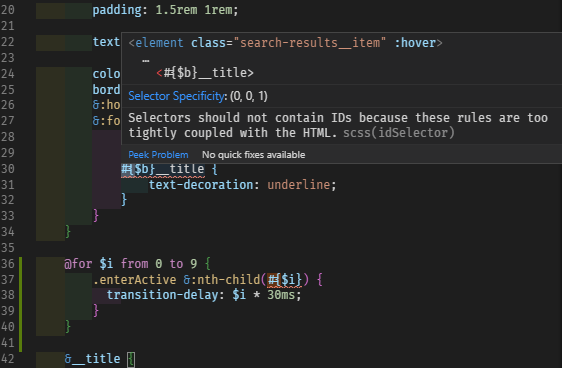
Task: Click the underline value on line 31
Action: [299, 185]
